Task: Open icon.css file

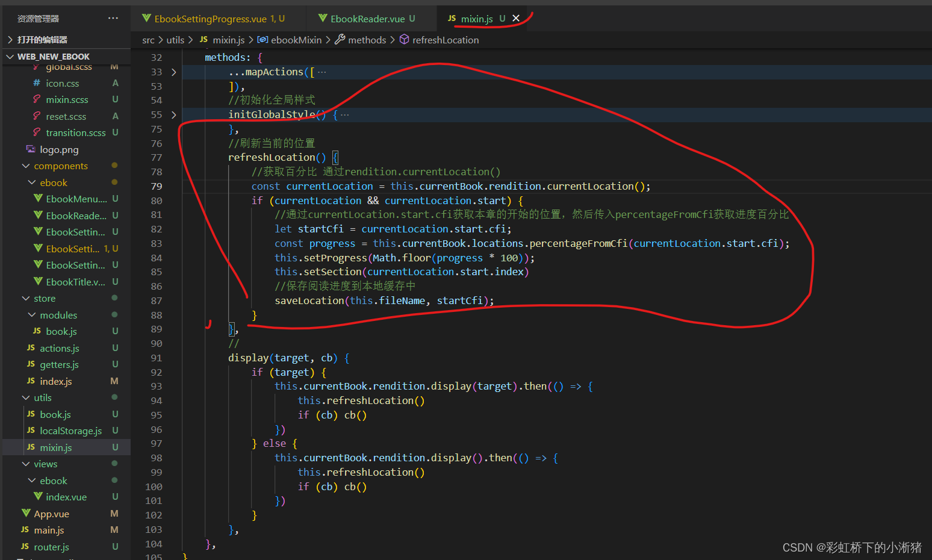Action: pos(63,83)
